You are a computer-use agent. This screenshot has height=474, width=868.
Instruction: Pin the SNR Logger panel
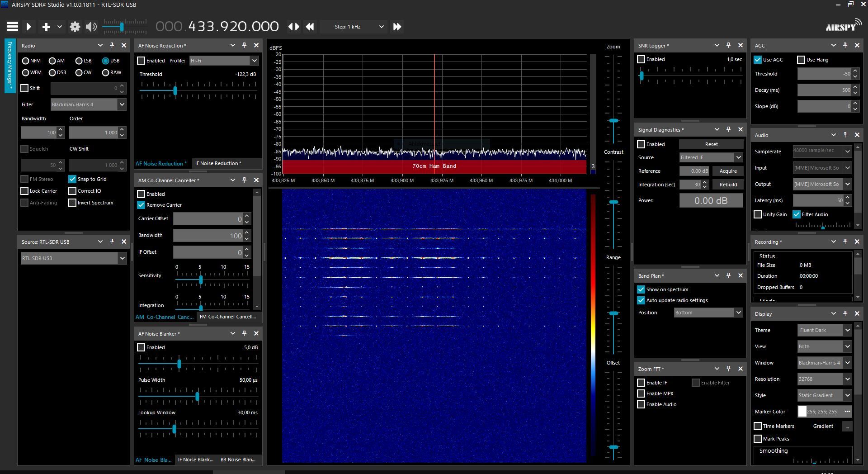coord(729,45)
